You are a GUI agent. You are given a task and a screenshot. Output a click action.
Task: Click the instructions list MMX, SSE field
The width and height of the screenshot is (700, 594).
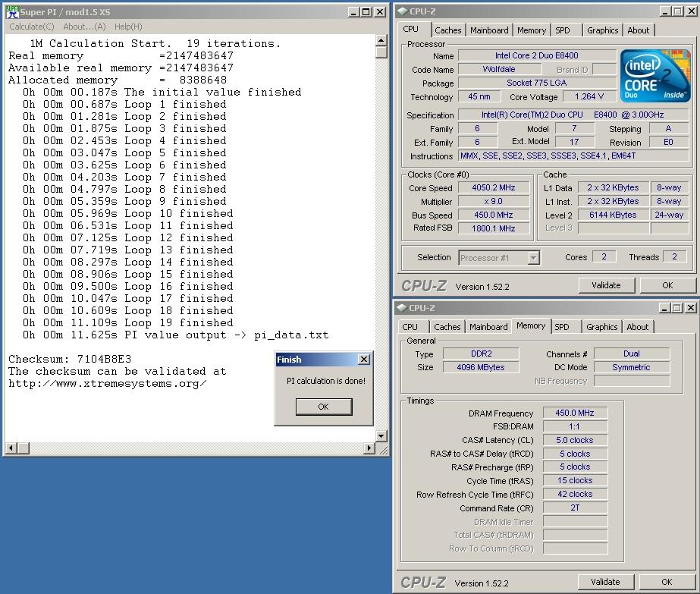[x=573, y=156]
